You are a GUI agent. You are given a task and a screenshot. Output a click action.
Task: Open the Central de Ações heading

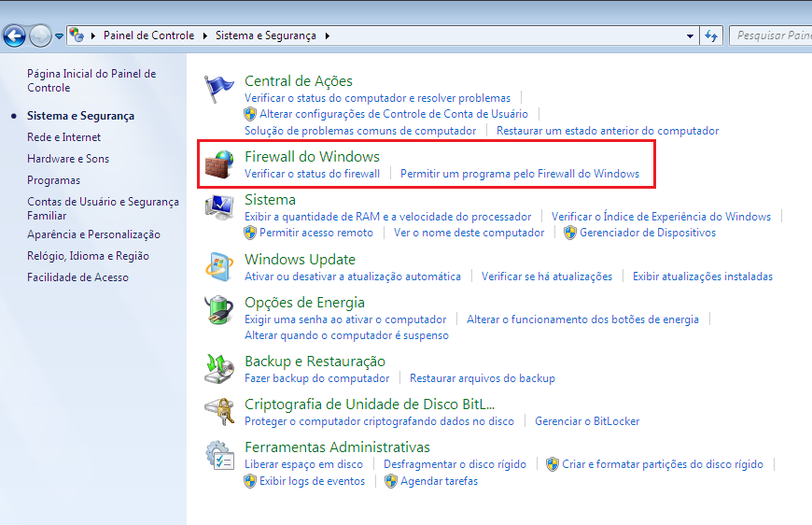point(299,81)
